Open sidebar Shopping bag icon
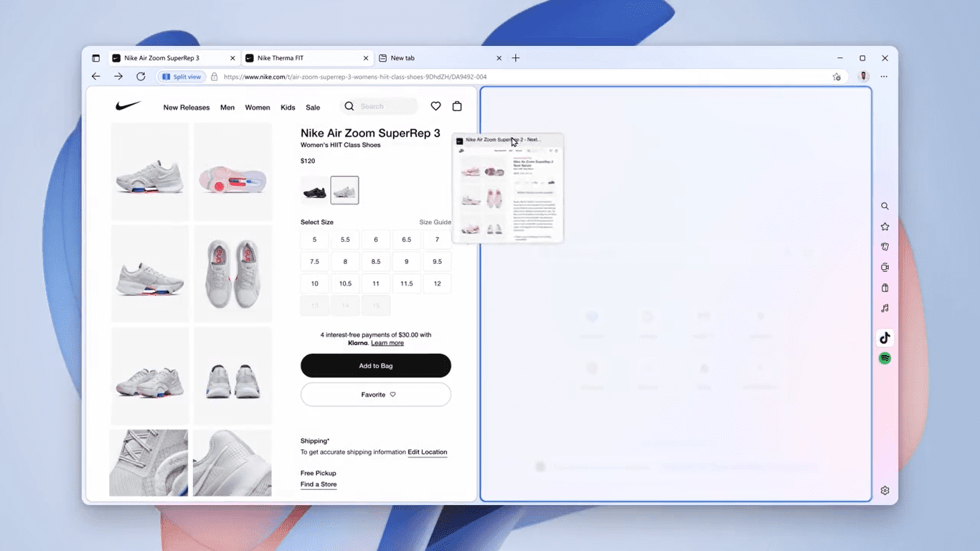Screen dimensions: 980x551 click(885, 288)
